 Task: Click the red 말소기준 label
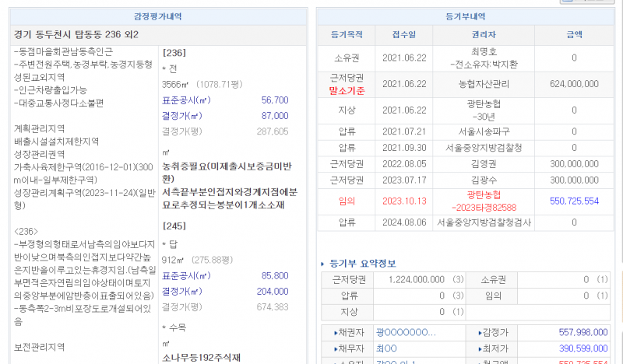point(347,90)
